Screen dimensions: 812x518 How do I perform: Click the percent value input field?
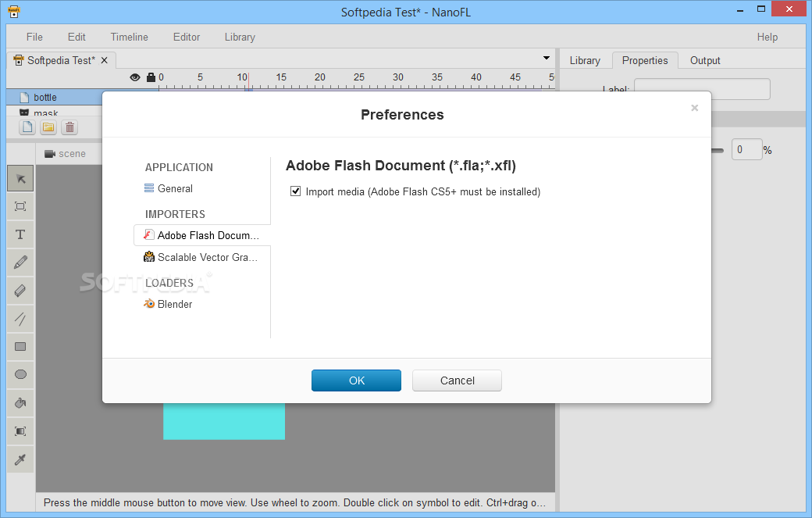[x=746, y=149]
